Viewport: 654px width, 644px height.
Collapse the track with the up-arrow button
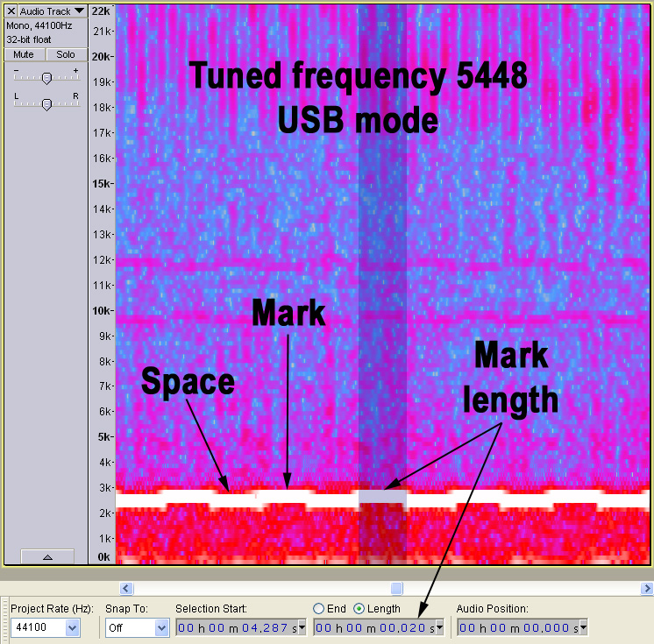(x=47, y=557)
